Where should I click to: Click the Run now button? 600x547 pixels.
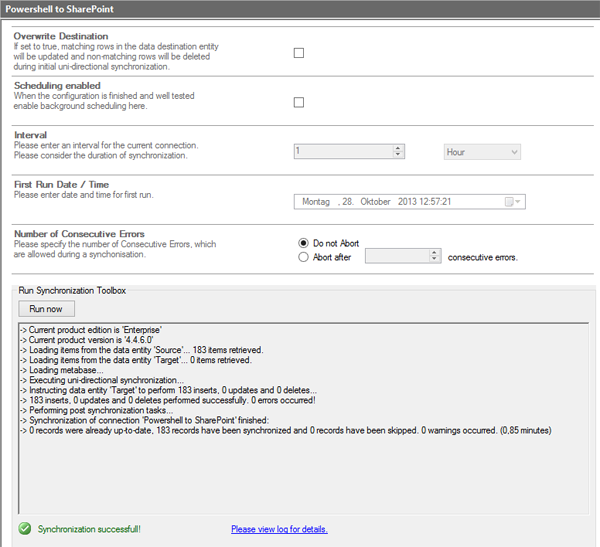pyautogui.click(x=46, y=309)
